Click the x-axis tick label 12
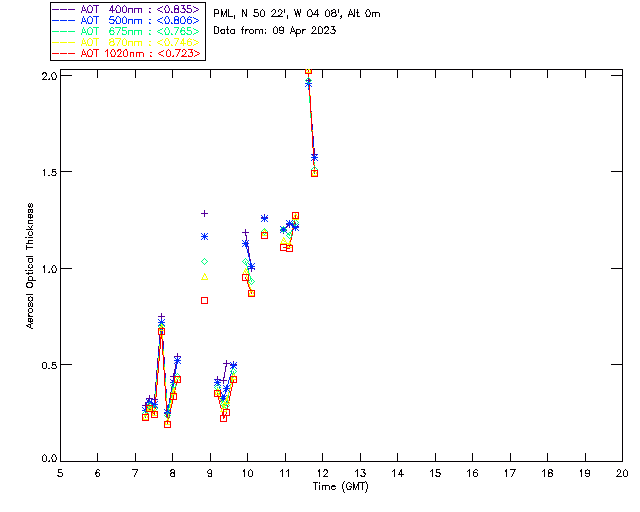The height and width of the screenshot is (512, 640). 322,473
